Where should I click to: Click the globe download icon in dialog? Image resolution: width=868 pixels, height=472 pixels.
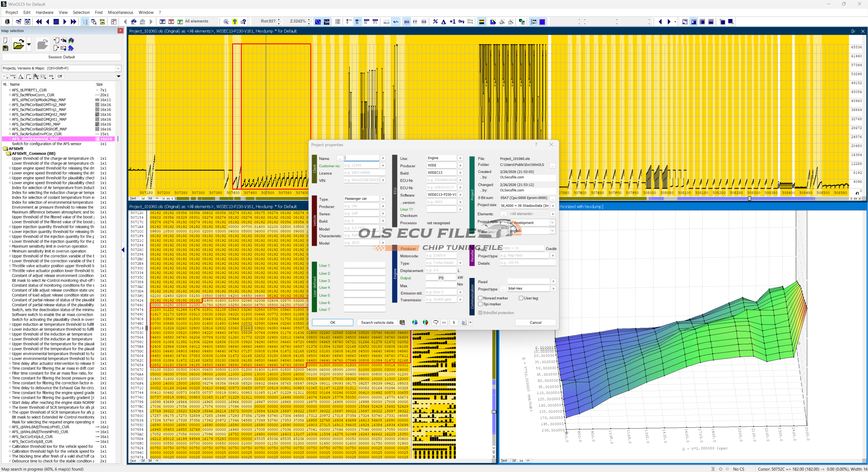415,322
